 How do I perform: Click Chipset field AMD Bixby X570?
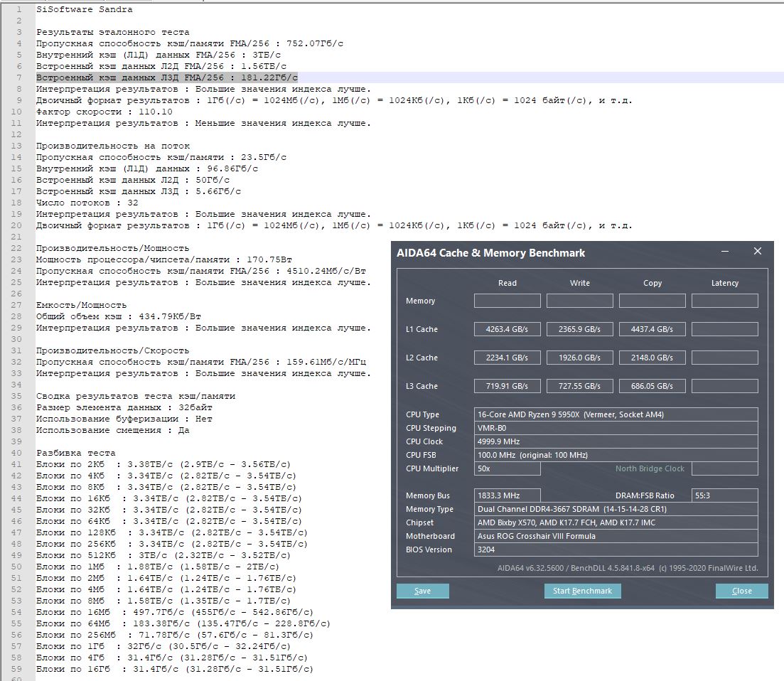pyautogui.click(x=616, y=522)
